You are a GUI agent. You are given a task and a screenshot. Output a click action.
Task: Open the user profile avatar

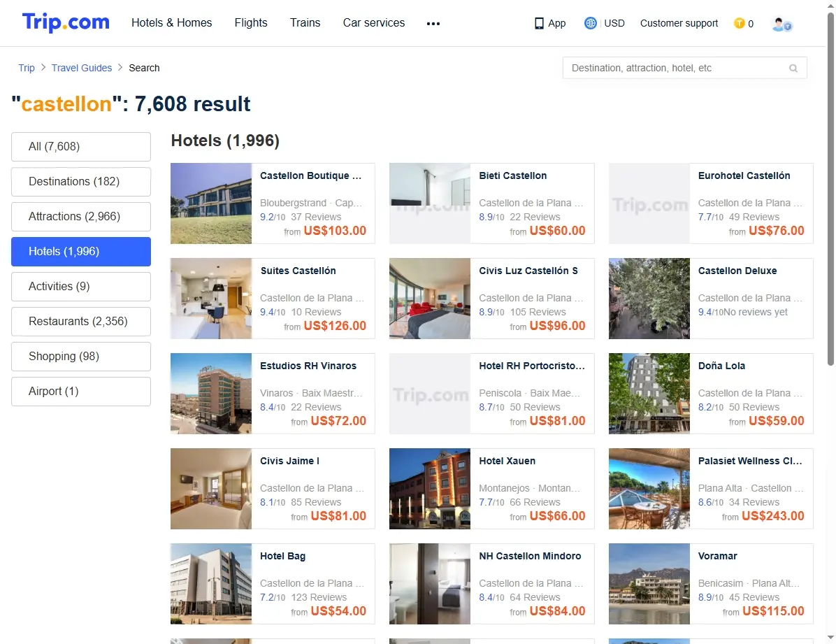[x=781, y=24]
